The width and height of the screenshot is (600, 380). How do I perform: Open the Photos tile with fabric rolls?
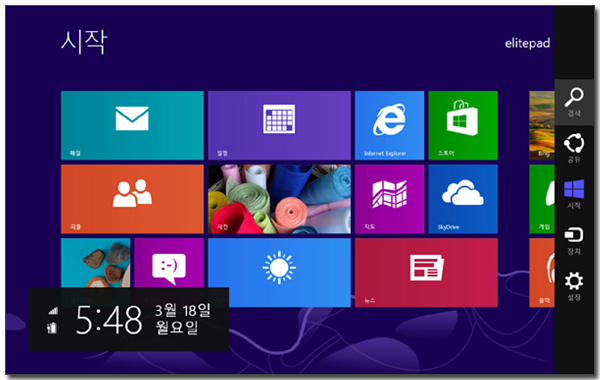(279, 199)
